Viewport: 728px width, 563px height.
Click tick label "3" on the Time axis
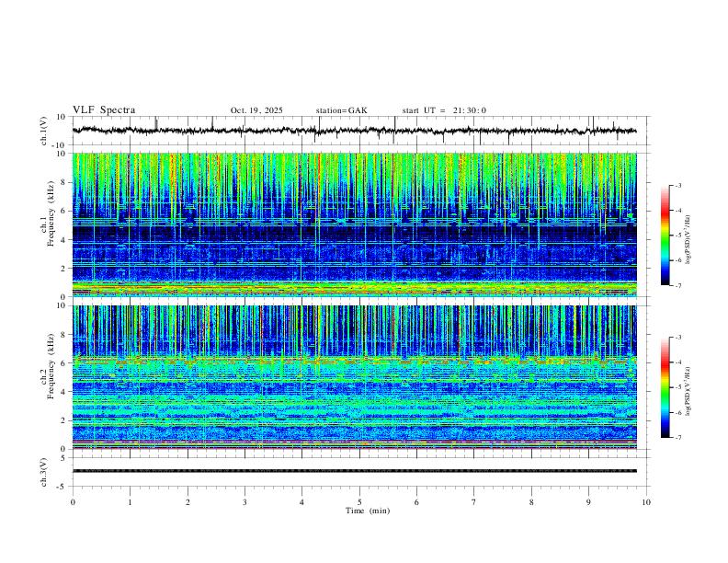pyautogui.click(x=245, y=502)
